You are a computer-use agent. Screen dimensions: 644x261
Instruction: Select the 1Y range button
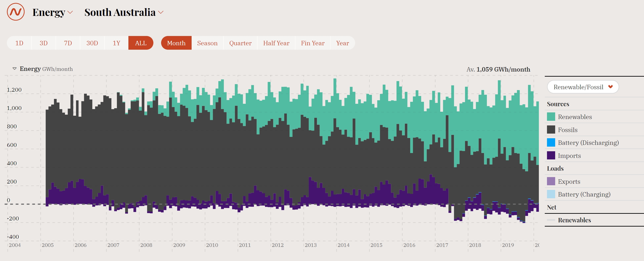[x=116, y=43]
